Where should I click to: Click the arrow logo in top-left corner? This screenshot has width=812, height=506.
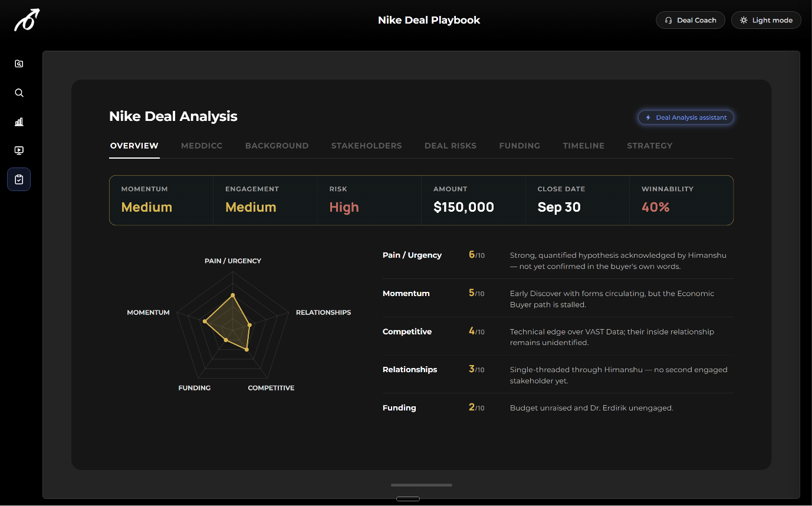click(x=27, y=20)
